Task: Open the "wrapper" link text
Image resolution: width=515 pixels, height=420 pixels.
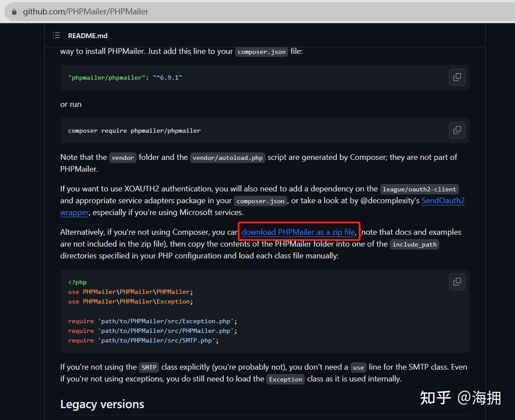Action: 74,212
